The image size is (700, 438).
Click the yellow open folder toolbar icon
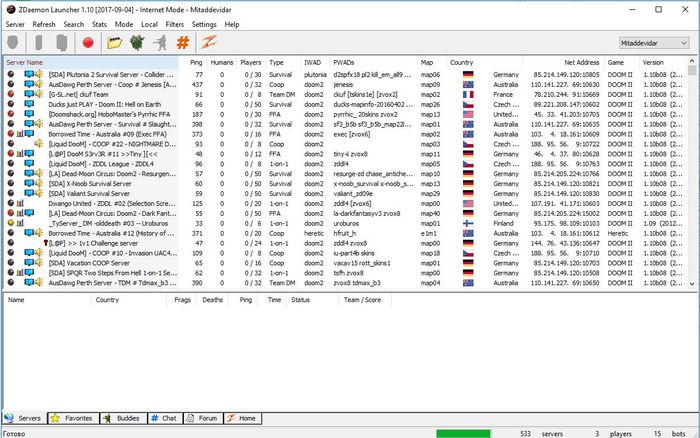point(114,43)
